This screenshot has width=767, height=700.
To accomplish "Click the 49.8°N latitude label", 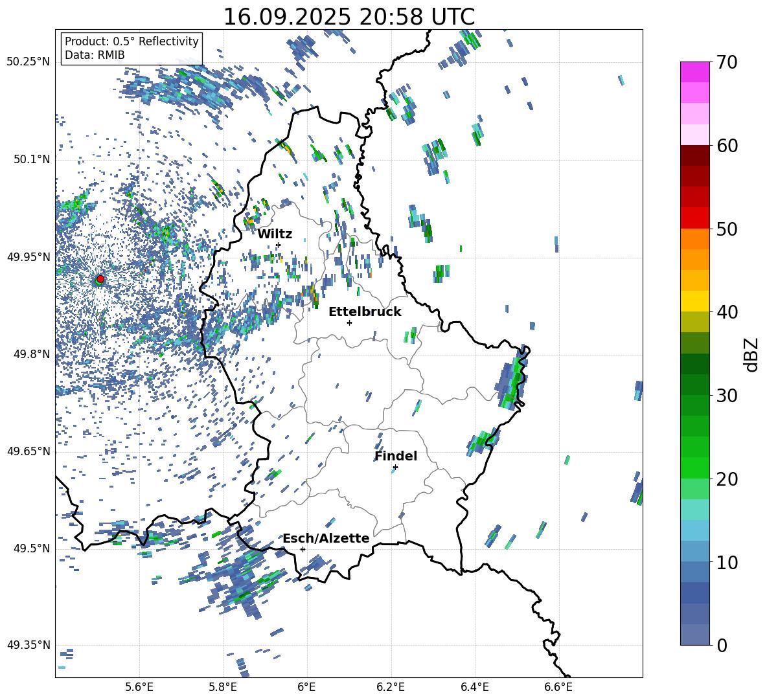I will pyautogui.click(x=31, y=354).
